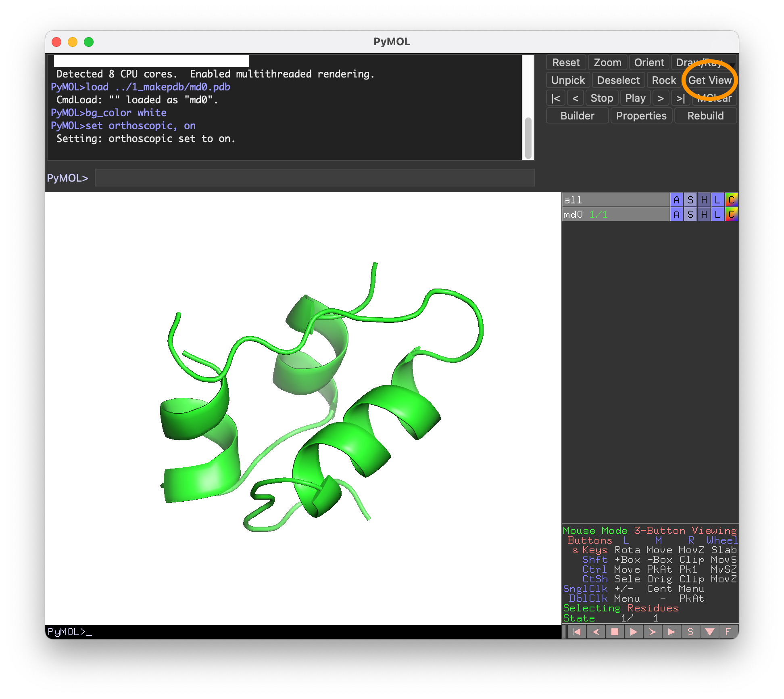Toggle the Rock animation button
The height and width of the screenshot is (699, 784).
664,80
